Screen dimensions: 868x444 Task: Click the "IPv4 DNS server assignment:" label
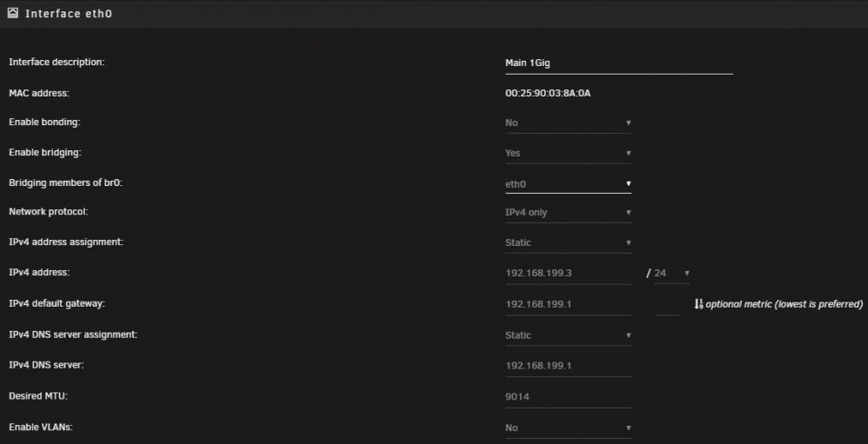73,335
